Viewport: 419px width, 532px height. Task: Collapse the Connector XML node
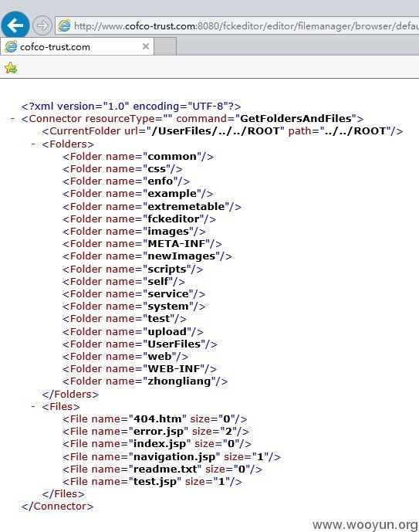coord(13,118)
